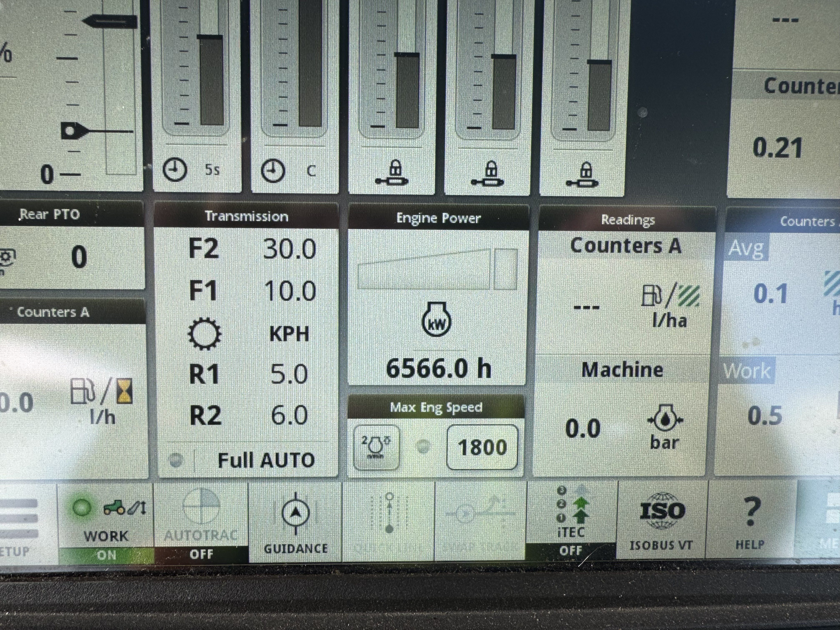Tap the clock timer icon labeled 5s
The height and width of the screenshot is (630, 840).
[x=175, y=170]
